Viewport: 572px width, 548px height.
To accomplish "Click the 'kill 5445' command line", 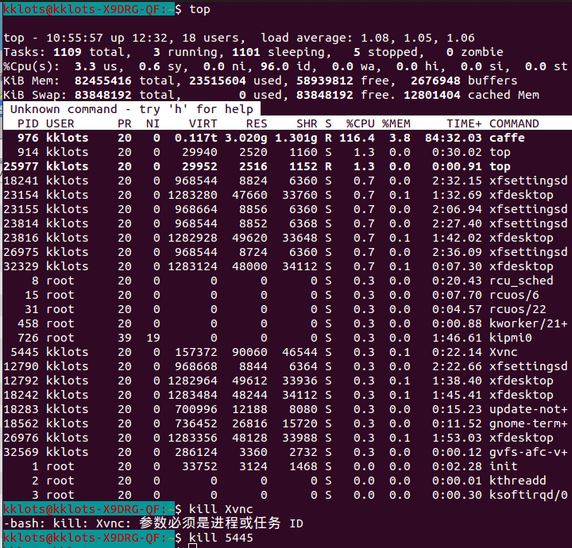I will (x=221, y=538).
